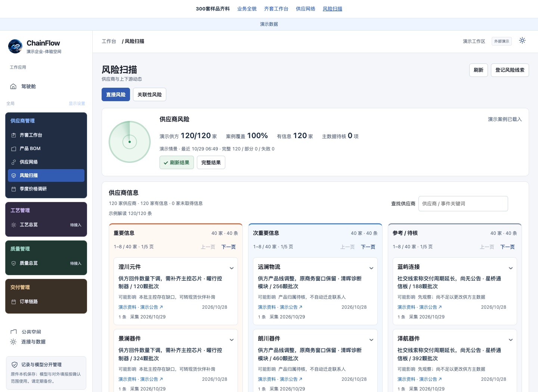Click the shield icon beside 风险扫描
Image resolution: width=538 pixels, height=392 pixels.
pos(14,175)
